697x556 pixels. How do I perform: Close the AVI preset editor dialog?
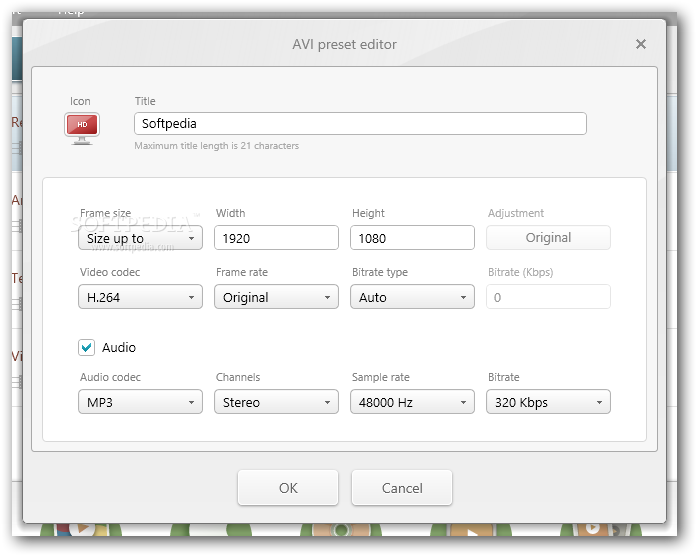(x=641, y=44)
